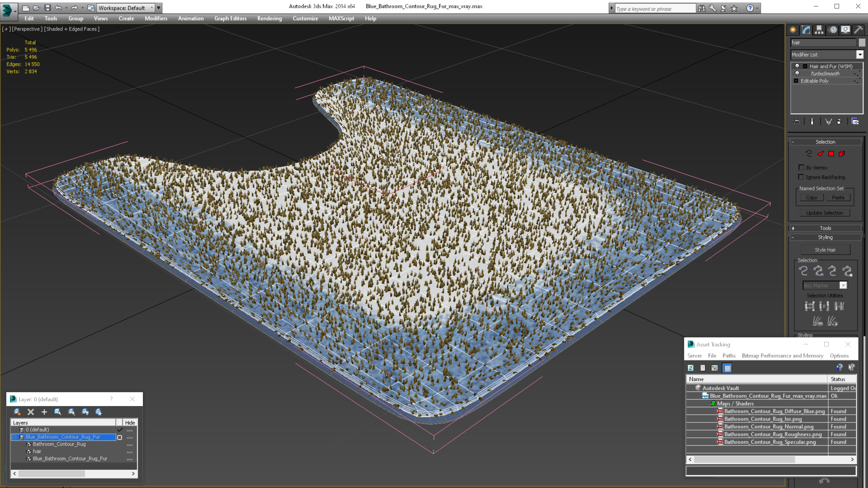Click Show End Result toggle icon
868x488 pixels.
click(812, 121)
